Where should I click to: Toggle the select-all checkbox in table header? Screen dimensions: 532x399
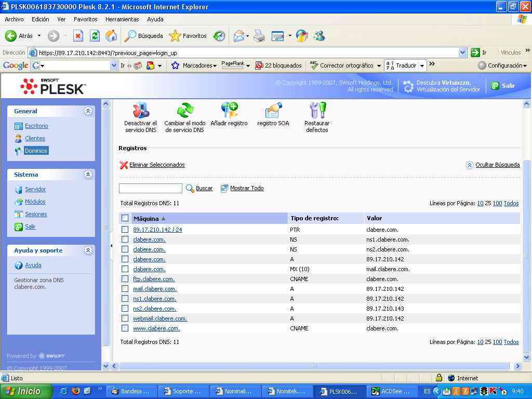[125, 218]
